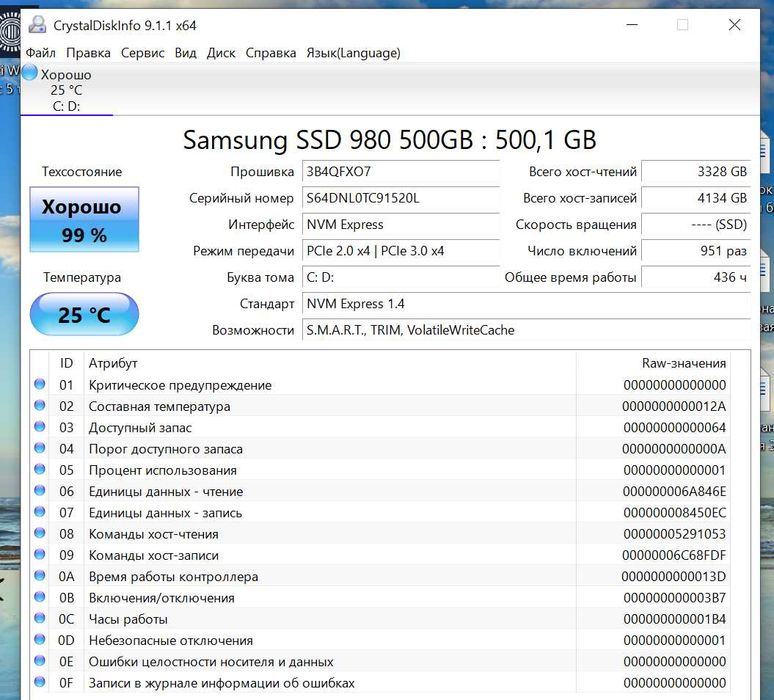Open the Сервис menu
The height and width of the screenshot is (700, 774).
[143, 53]
